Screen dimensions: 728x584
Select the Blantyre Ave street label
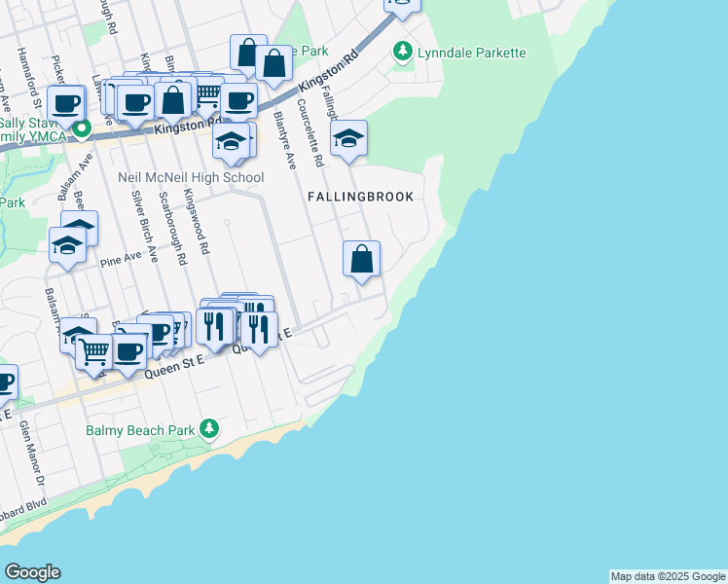click(284, 140)
